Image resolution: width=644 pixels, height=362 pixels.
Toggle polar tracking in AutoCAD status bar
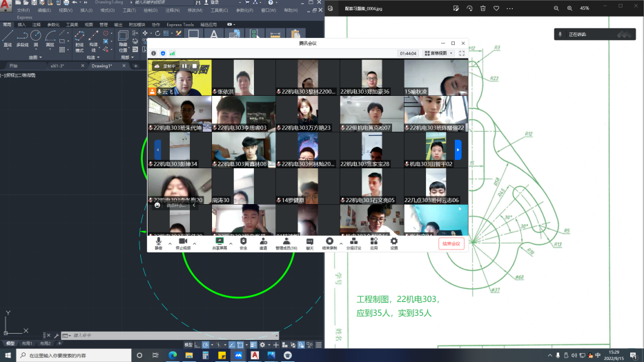tap(206, 345)
